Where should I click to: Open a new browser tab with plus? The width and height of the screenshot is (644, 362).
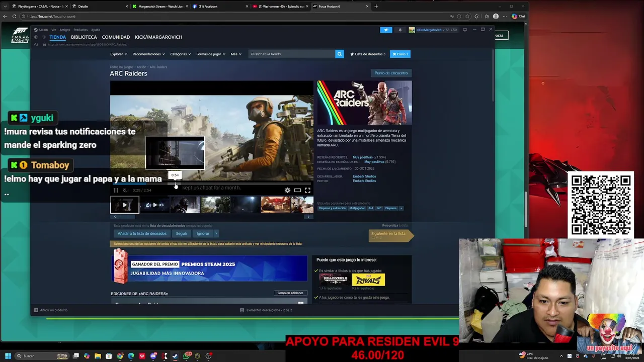[x=376, y=7]
